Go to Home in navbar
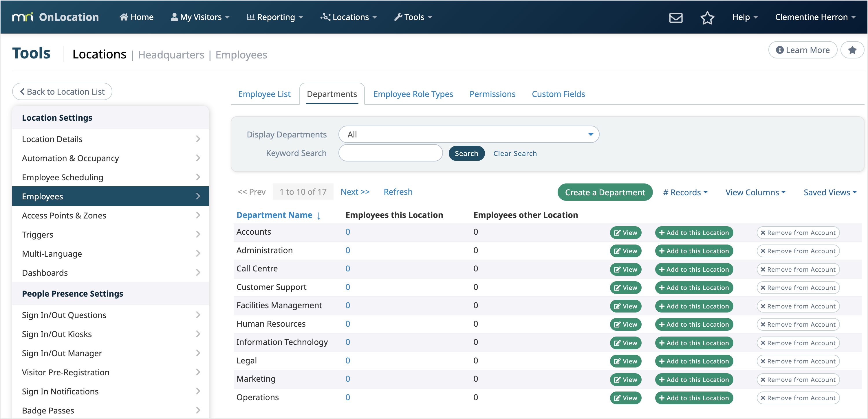 [x=136, y=17]
